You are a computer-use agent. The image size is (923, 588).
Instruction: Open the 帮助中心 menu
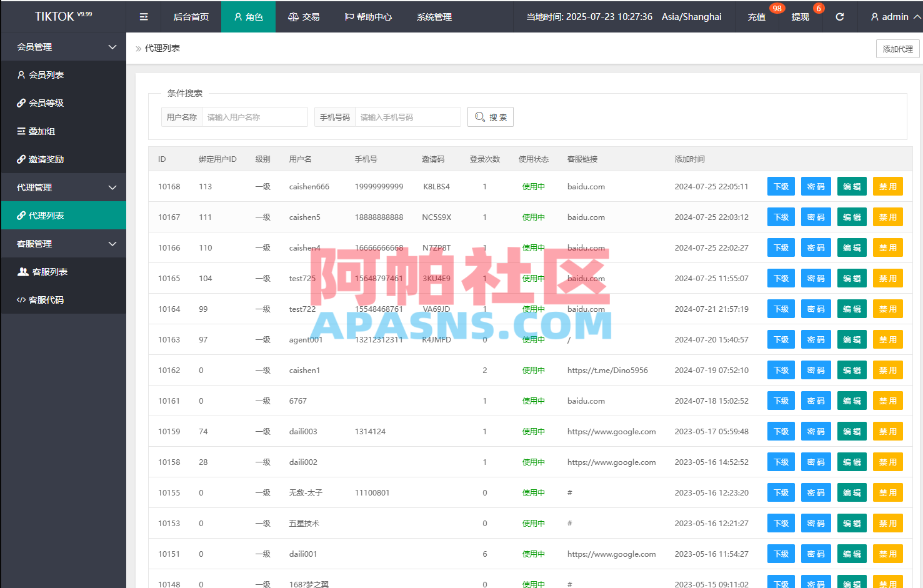pos(368,17)
